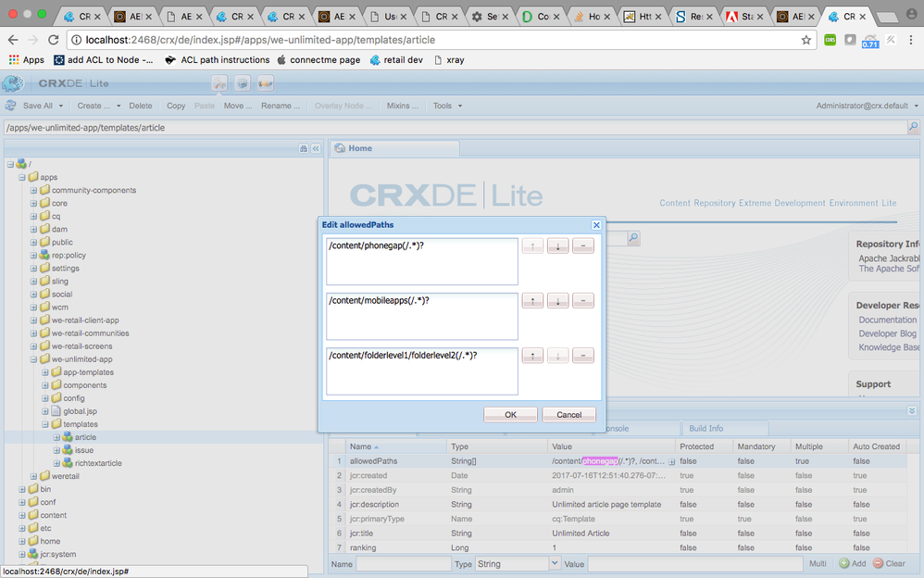Viewport: 924px width, 578px height.
Task: Click the refresh icon beside Save All
Action: pyautogui.click(x=11, y=106)
